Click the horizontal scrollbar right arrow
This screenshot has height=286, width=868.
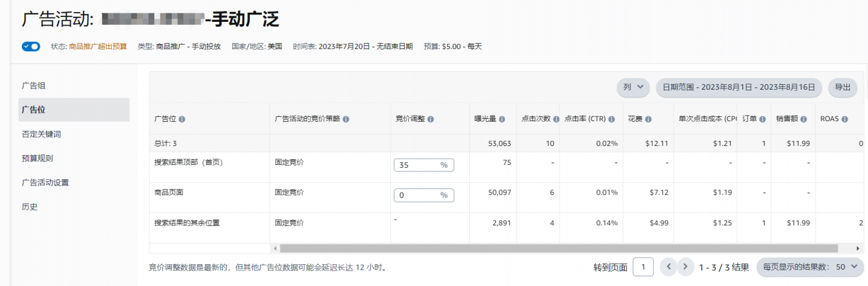tap(858, 248)
